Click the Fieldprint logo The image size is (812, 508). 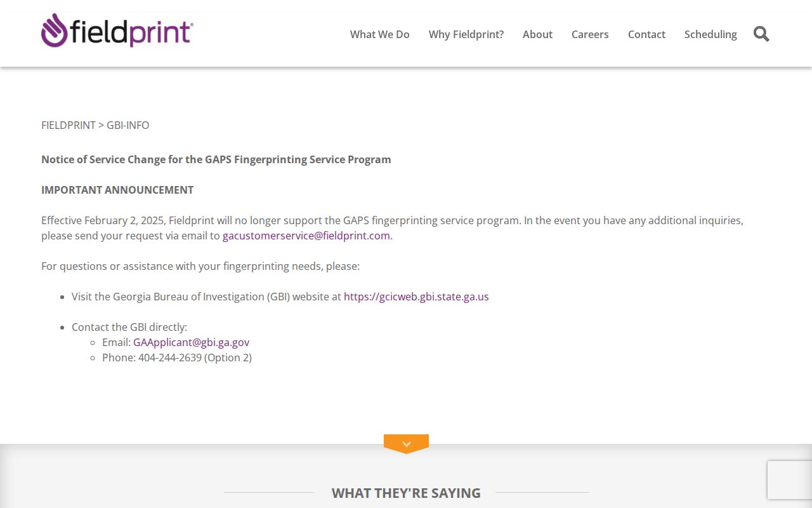117,30
